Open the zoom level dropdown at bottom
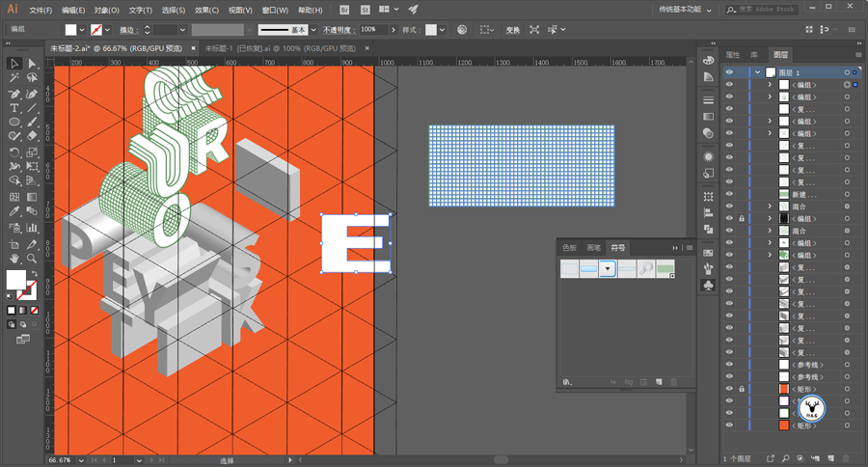The width and height of the screenshot is (868, 467). pyautogui.click(x=81, y=460)
